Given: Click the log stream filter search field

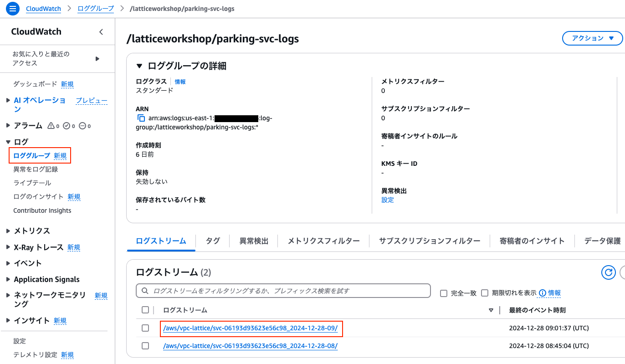Looking at the screenshot, I should click(283, 291).
